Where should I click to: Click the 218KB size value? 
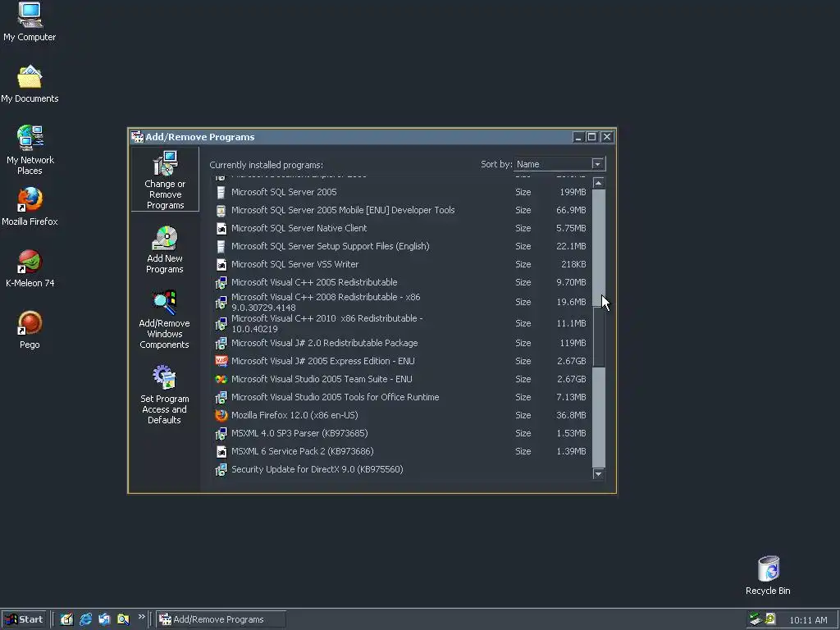pos(573,265)
